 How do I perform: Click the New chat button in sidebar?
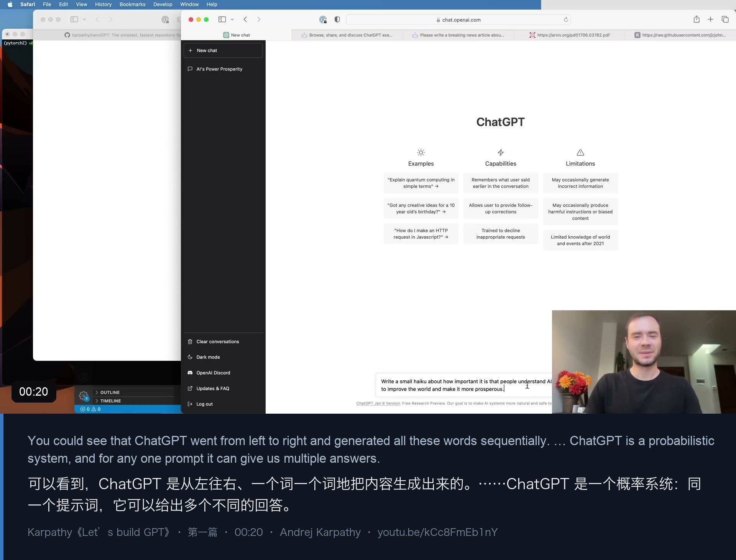click(223, 51)
